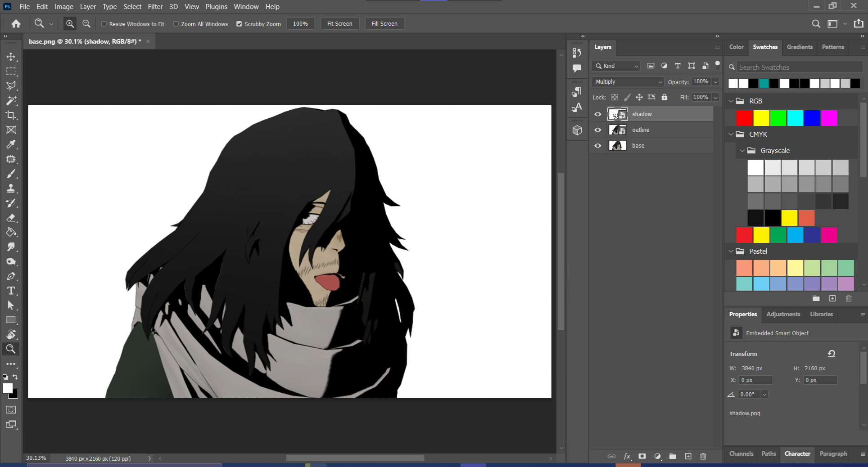Select the Move tool
868x467 pixels.
click(11, 57)
